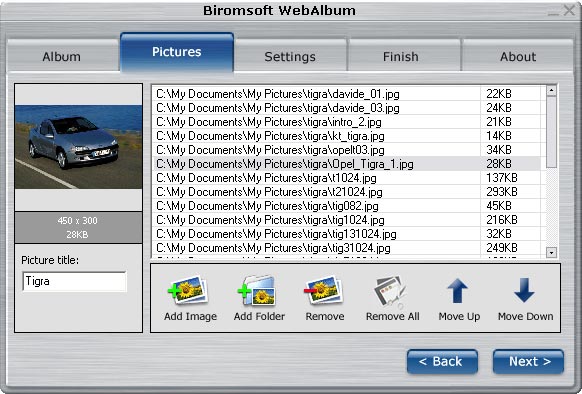Image resolution: width=582 pixels, height=394 pixels.
Task: Open the Album tab
Action: 62,56
